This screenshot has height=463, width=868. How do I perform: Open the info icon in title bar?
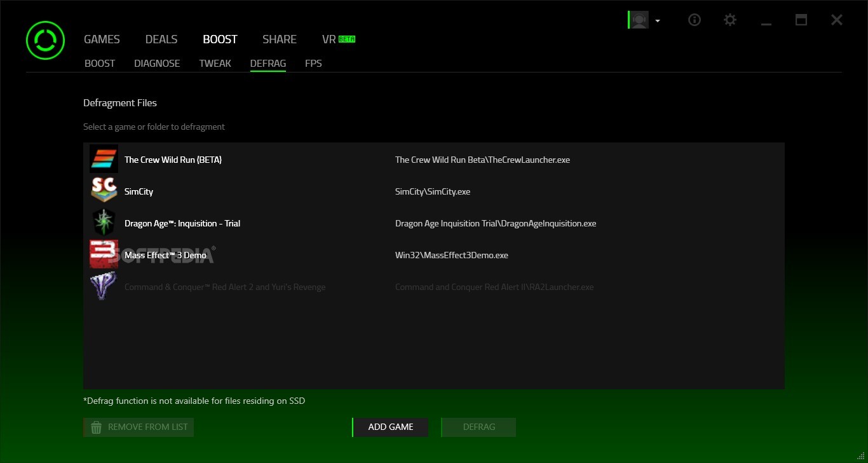click(695, 20)
